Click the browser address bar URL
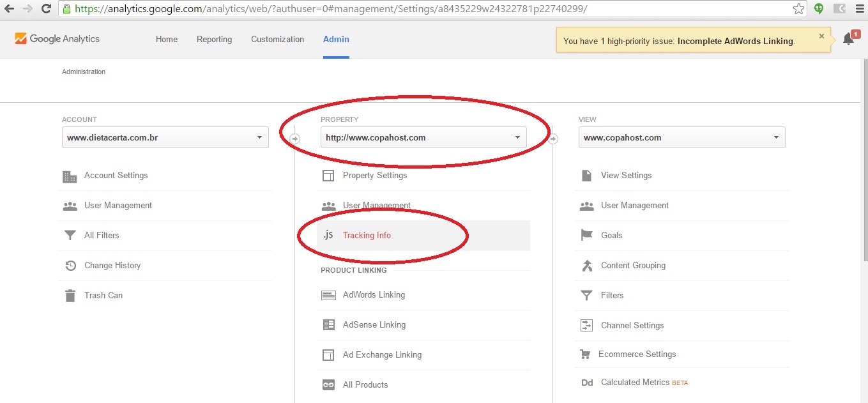This screenshot has height=403, width=868. tap(331, 9)
